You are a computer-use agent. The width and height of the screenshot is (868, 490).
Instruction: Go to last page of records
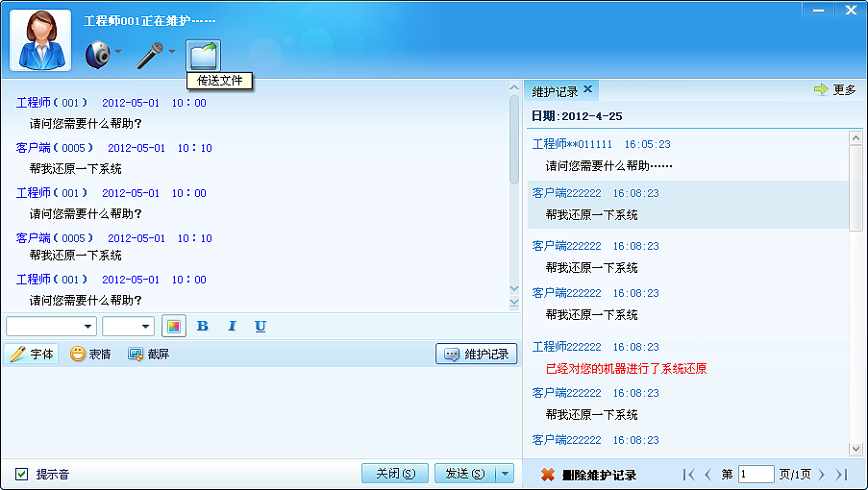point(841,475)
